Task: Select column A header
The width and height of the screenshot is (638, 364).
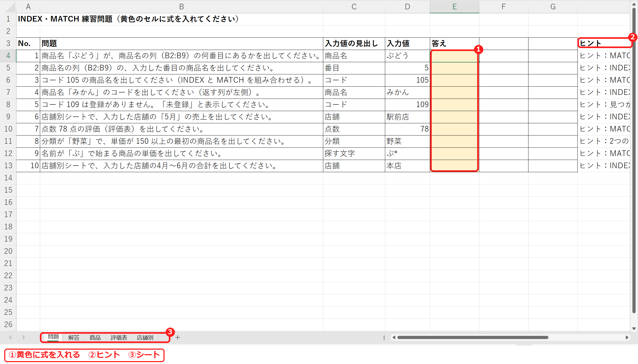Action: [x=28, y=7]
